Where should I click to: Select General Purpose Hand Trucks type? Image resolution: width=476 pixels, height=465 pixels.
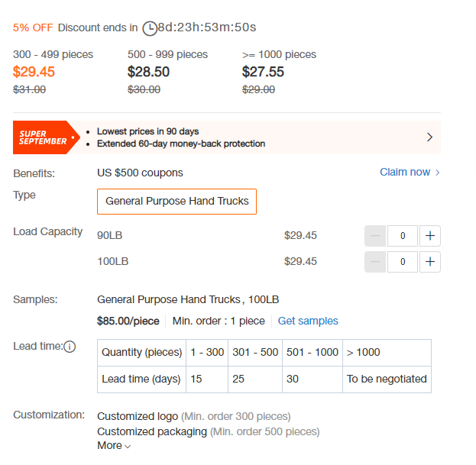[176, 202]
